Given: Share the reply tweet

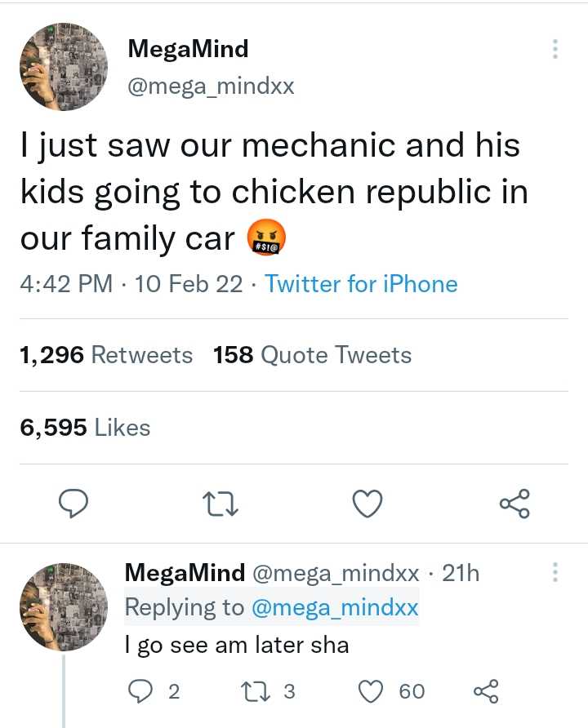Looking at the screenshot, I should point(486,691).
